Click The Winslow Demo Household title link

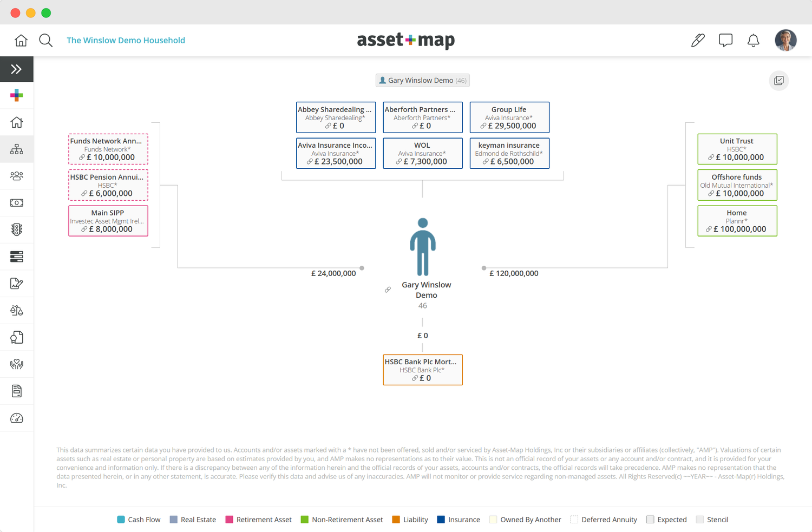pyautogui.click(x=126, y=40)
